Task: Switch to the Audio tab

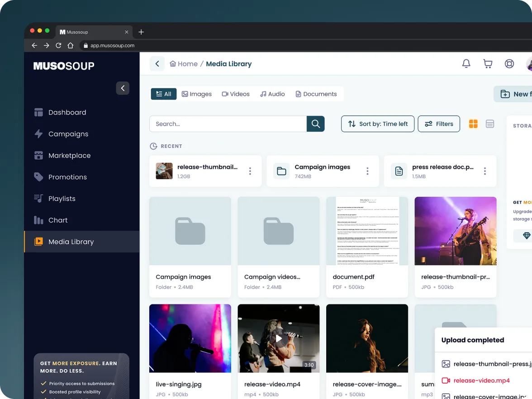Action: click(272, 94)
